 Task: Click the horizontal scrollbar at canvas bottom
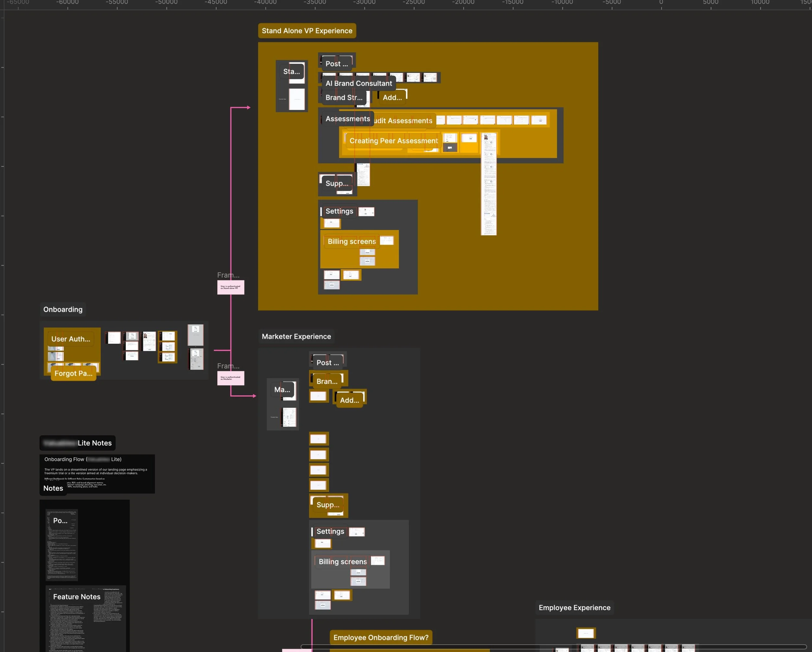(x=554, y=647)
